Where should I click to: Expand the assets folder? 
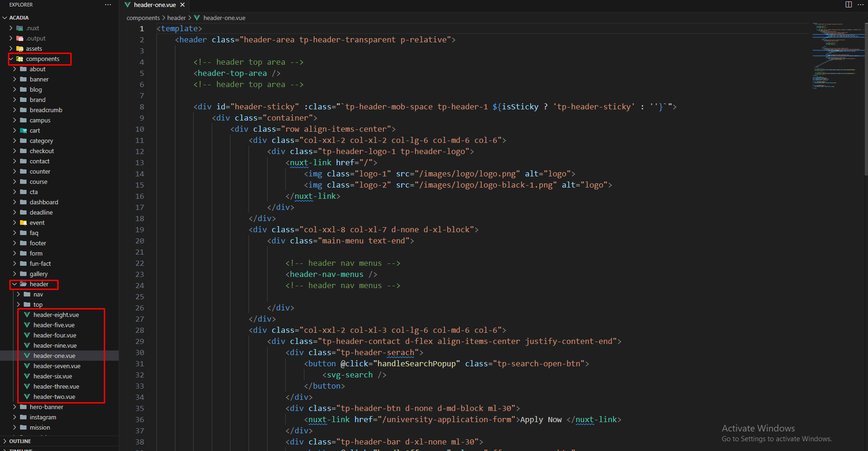pyautogui.click(x=11, y=48)
